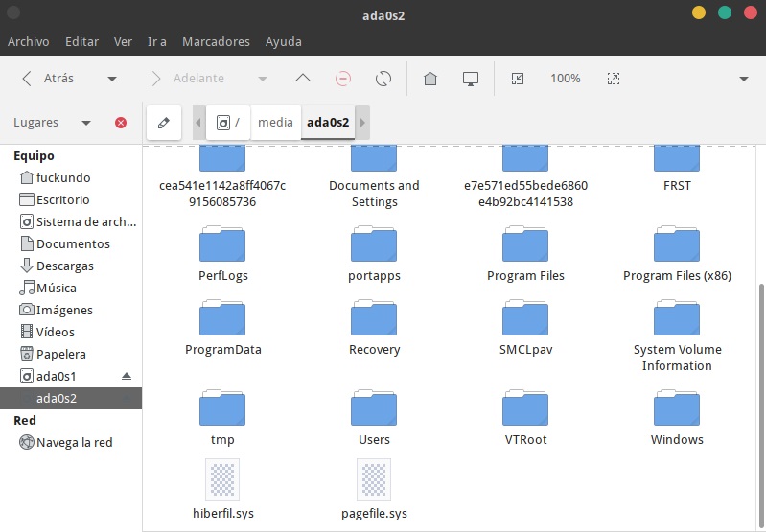Select the Program Files (x86) folder
Image resolution: width=766 pixels, height=532 pixels.
click(677, 243)
